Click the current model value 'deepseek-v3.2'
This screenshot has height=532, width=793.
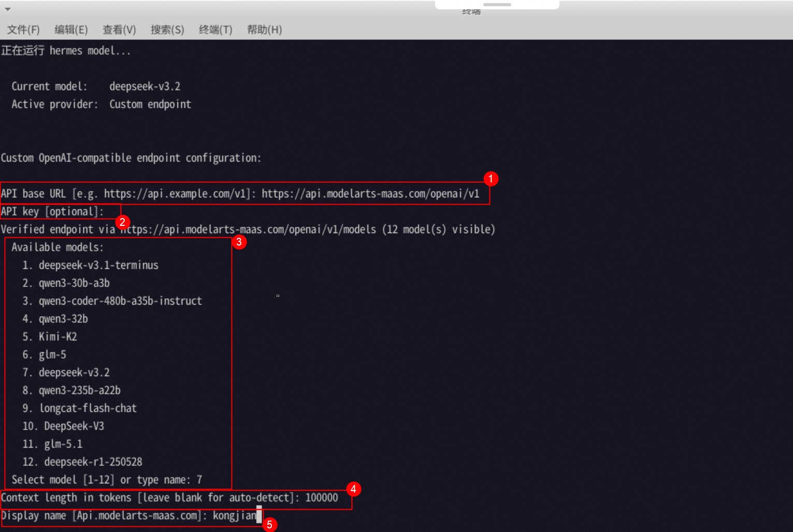[x=145, y=87]
